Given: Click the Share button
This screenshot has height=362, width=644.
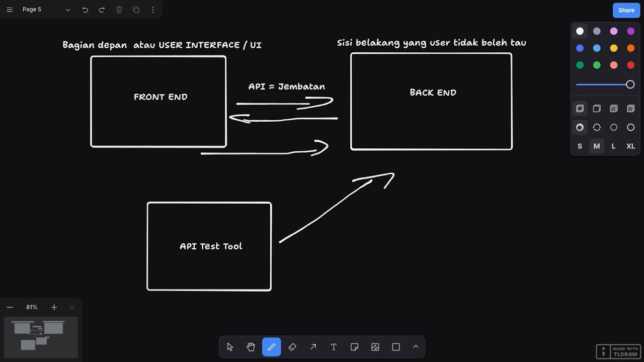Looking at the screenshot, I should click(x=626, y=10).
